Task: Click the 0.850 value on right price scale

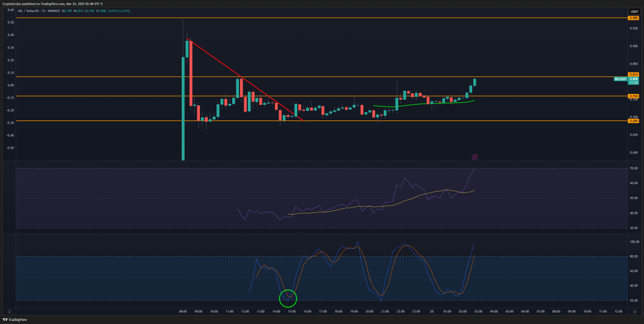Action: point(633,63)
